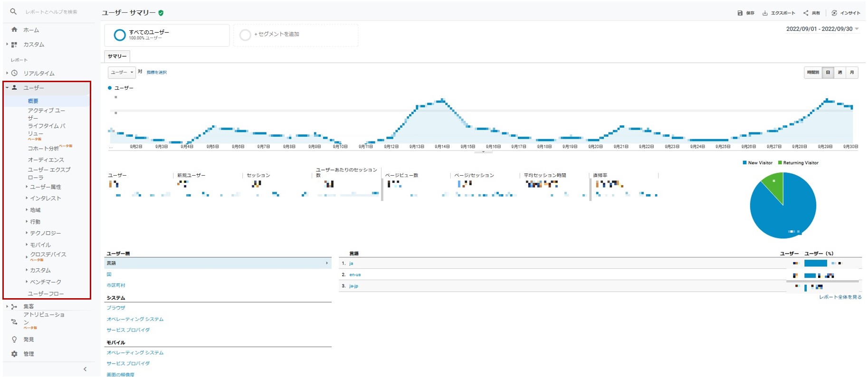Image resolution: width=868 pixels, height=377 pixels.
Task: Click the ブラウザ link under システム
Action: [116, 308]
